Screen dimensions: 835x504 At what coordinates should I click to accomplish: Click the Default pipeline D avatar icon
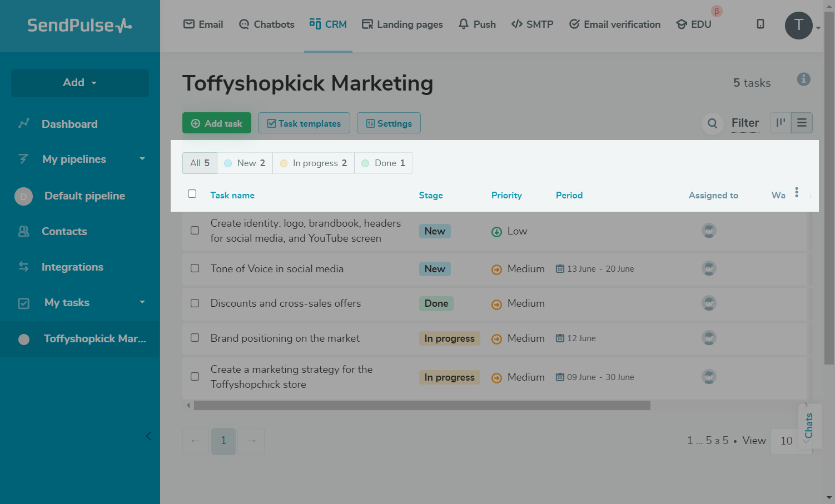tap(23, 196)
